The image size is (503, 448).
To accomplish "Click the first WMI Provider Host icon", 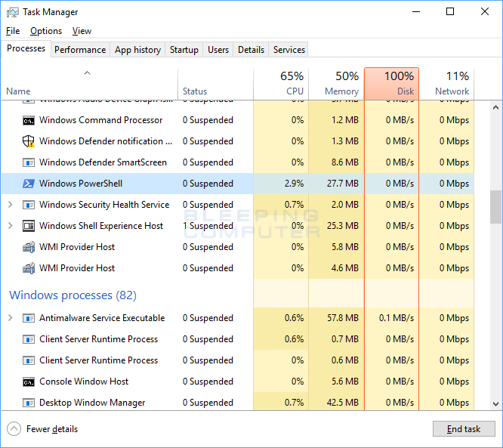I will pos(29,247).
